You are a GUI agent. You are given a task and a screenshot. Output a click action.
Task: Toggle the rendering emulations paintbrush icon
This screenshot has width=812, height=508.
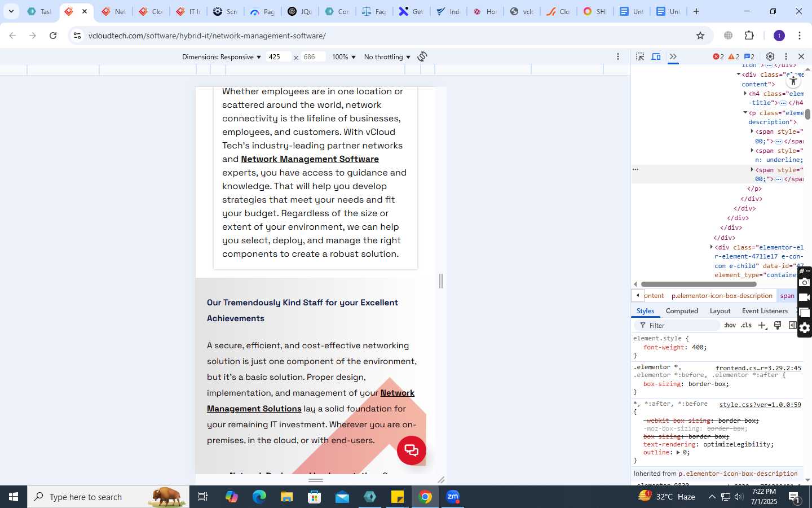point(778,325)
